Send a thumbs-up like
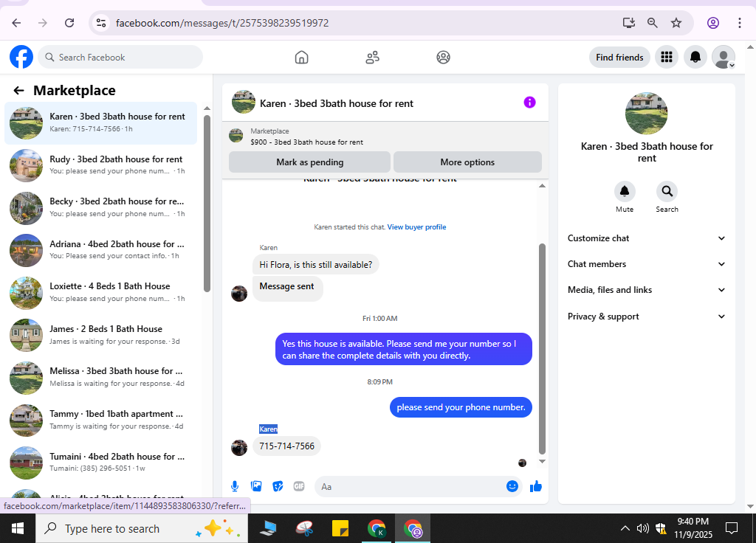756x543 pixels. [x=536, y=487]
